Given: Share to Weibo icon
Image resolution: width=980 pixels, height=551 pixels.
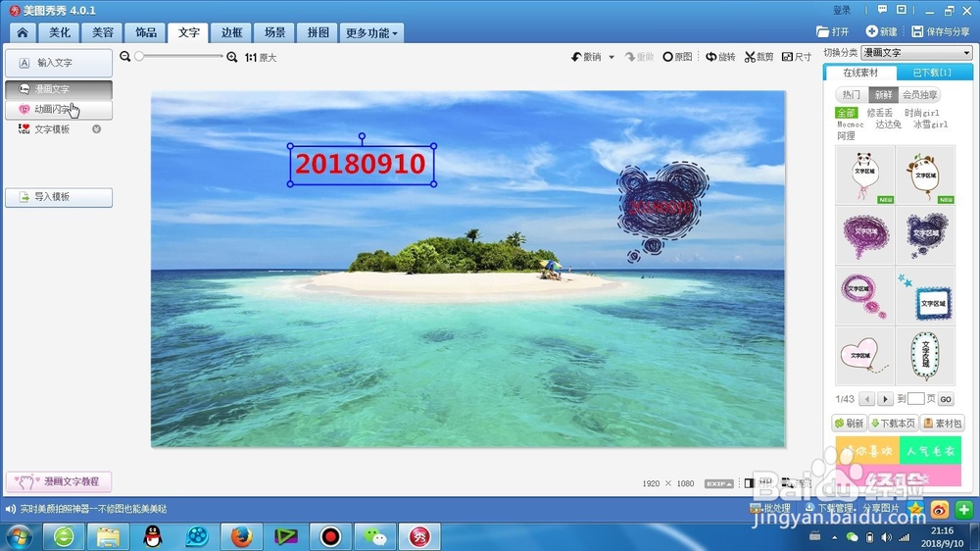Looking at the screenshot, I should tap(940, 510).
